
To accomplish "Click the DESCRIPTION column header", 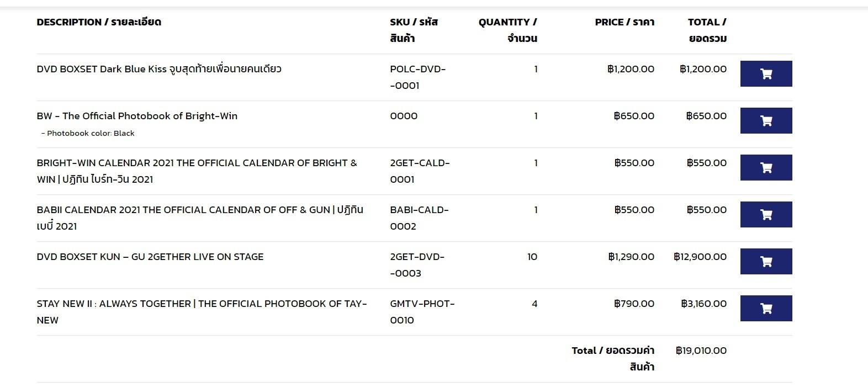I will coord(99,22).
